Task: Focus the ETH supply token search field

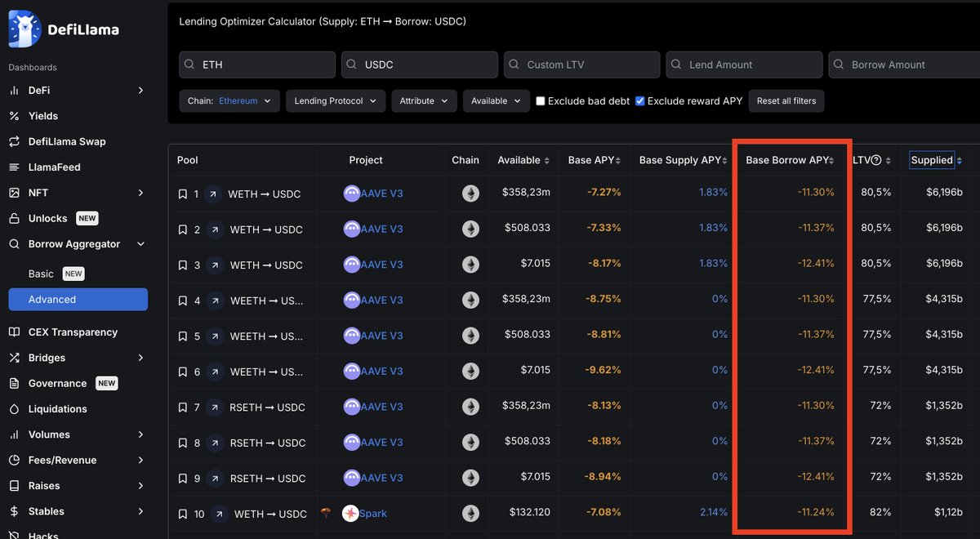Action: pyautogui.click(x=257, y=65)
